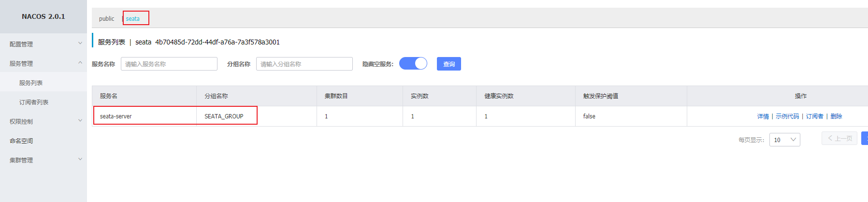Open the page size dropdown showing 10

[x=784, y=140]
